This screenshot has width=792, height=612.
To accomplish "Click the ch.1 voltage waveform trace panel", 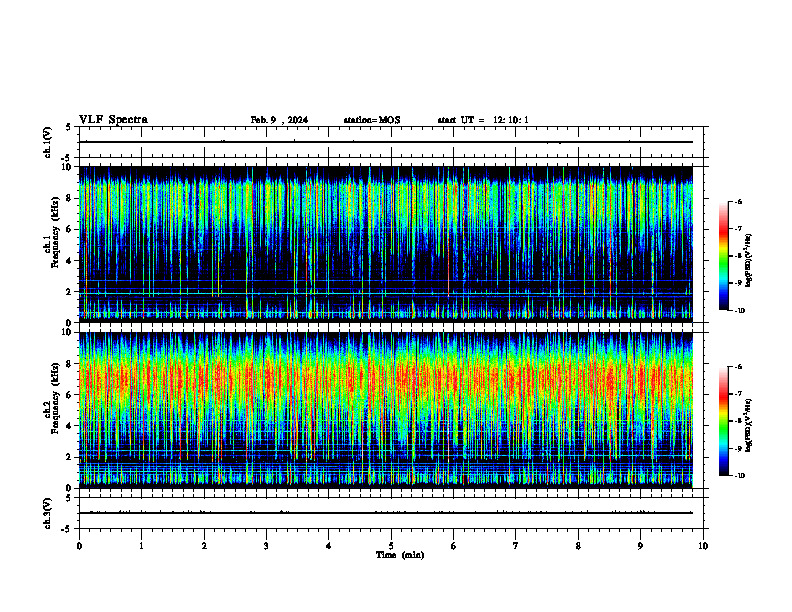I will 391,142.
